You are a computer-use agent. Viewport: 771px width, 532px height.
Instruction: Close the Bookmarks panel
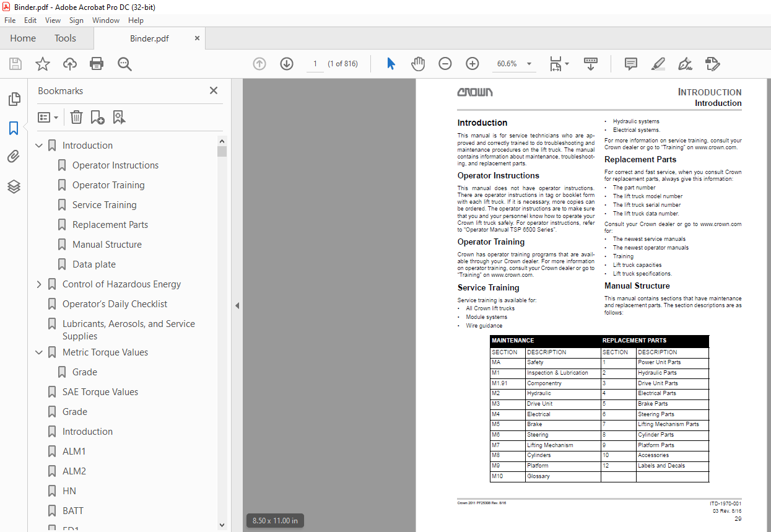[x=214, y=90]
